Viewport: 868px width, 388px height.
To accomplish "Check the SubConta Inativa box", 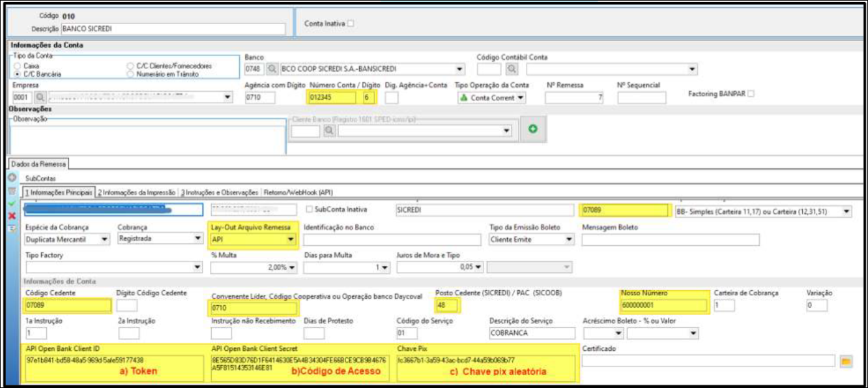I will coord(310,209).
